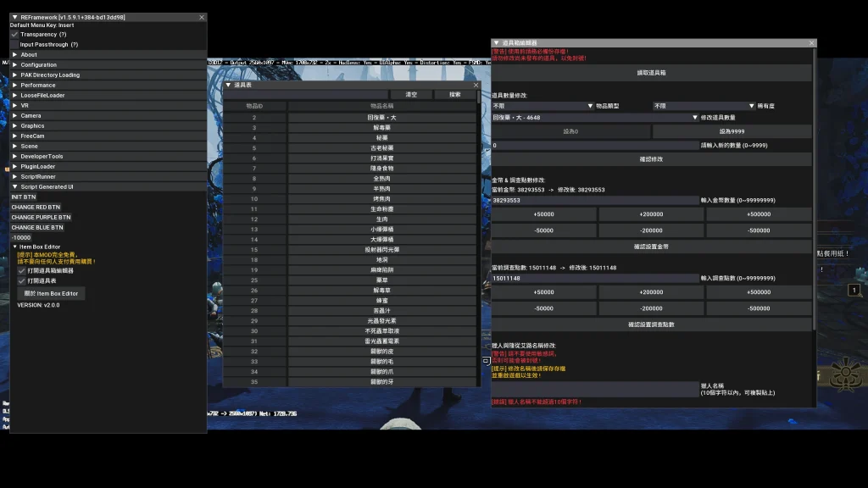Close the 道具箱編輯器 editor window

coord(810,42)
